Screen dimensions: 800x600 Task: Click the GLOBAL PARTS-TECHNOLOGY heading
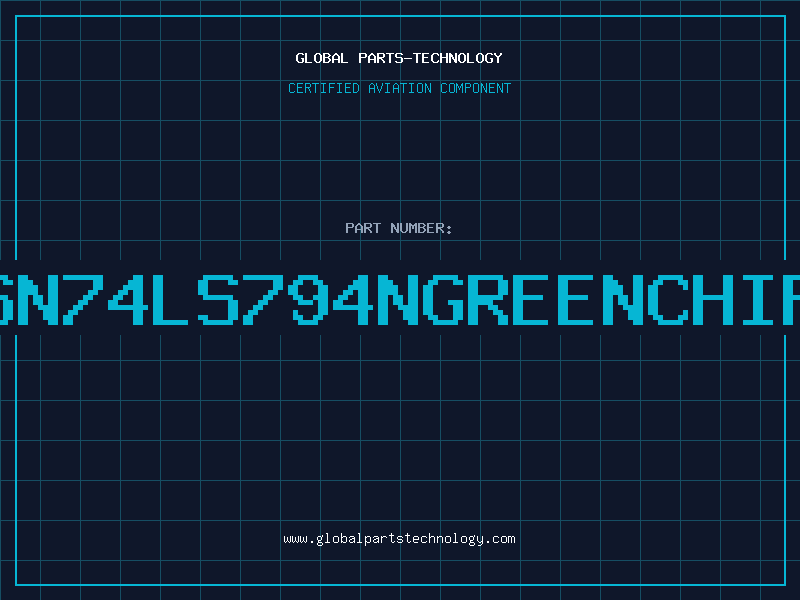399,58
